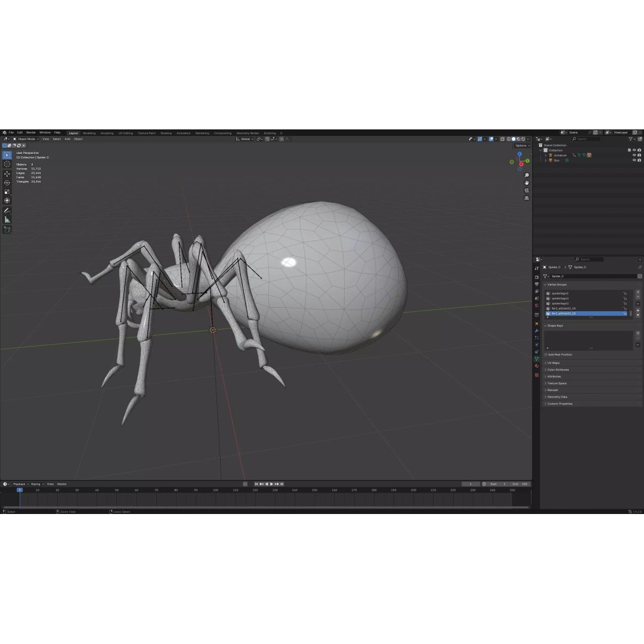Hide the Armature in viewport
Screen dimensions: 644x644
click(634, 155)
